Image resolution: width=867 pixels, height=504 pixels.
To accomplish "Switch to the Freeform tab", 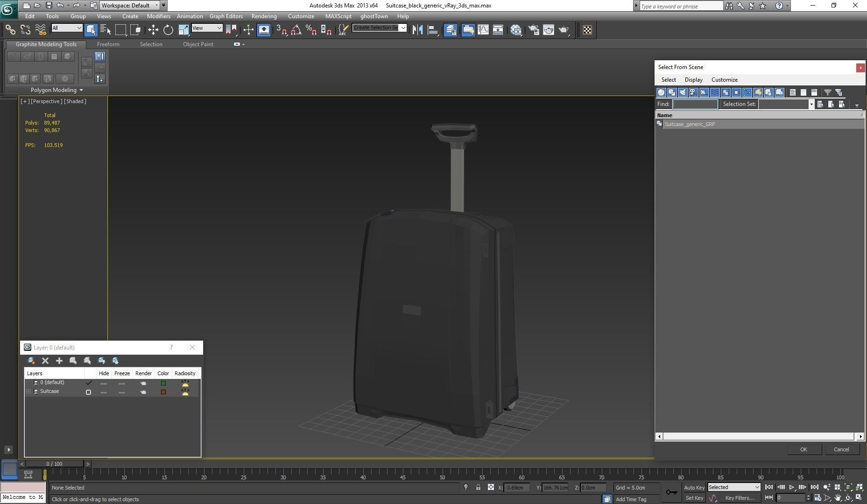I will (x=108, y=44).
